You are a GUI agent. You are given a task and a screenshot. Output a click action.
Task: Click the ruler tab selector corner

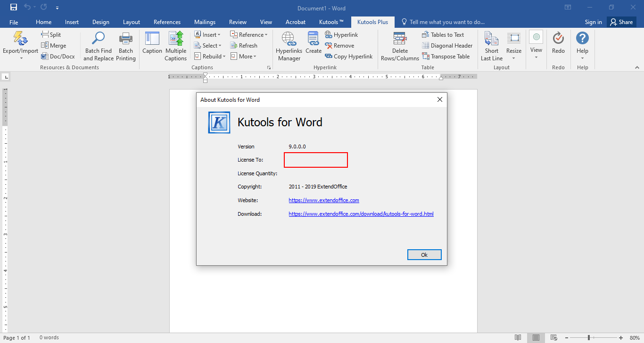pos(6,77)
